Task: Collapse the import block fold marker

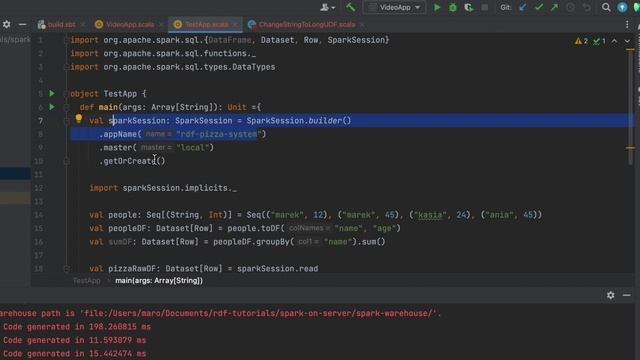Action: (66, 40)
